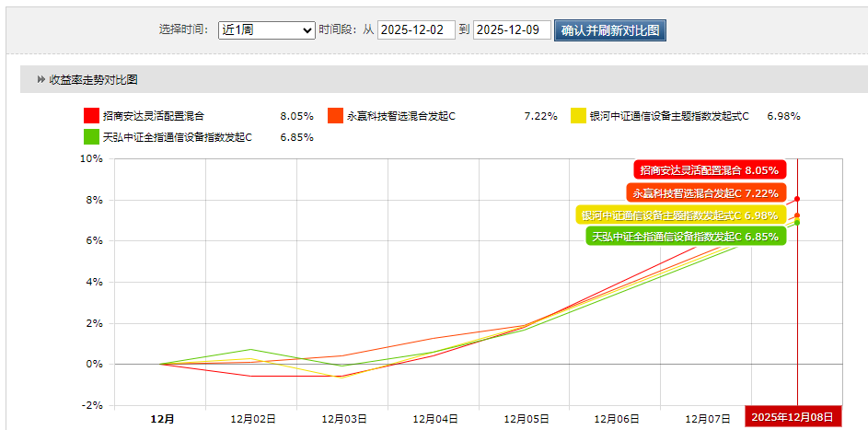Click the double-arrow icon beside 收益率走势对比图
868x430 pixels.
click(x=41, y=80)
